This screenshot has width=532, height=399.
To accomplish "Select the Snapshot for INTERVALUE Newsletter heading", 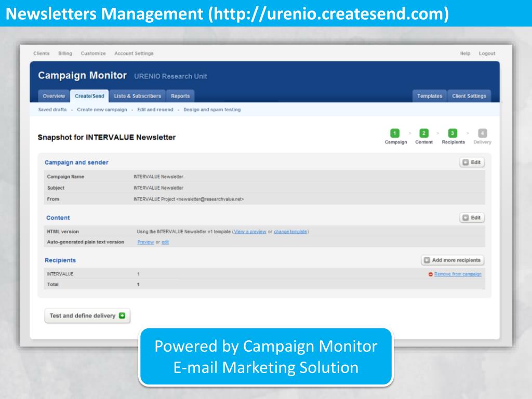I will (107, 137).
